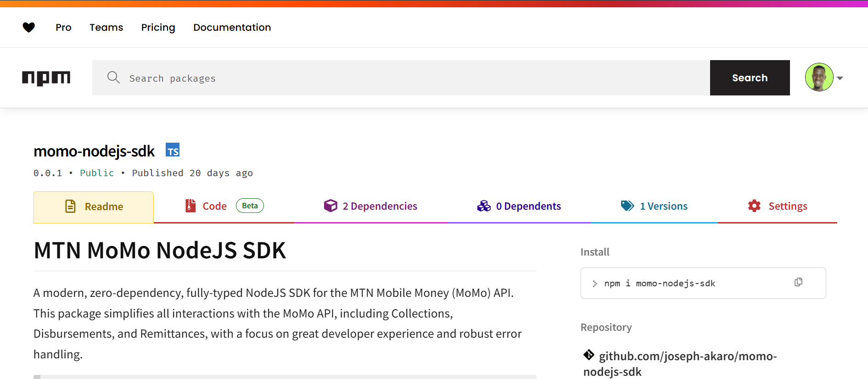Image resolution: width=868 pixels, height=379 pixels.
Task: Click the TypeScript TS badge icon
Action: tap(173, 150)
